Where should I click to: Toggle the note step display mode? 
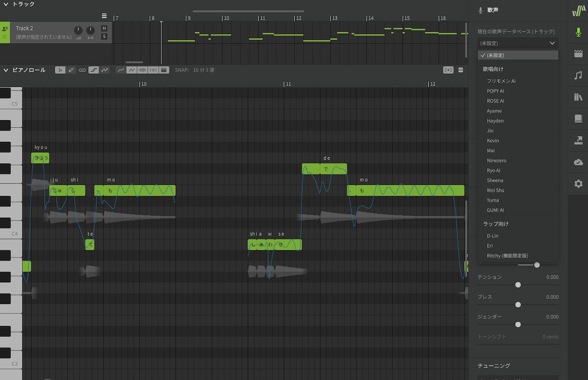pos(94,70)
